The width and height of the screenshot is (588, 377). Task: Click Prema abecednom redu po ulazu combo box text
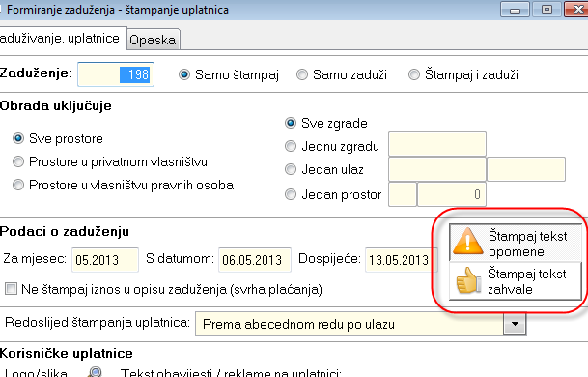pos(298,324)
